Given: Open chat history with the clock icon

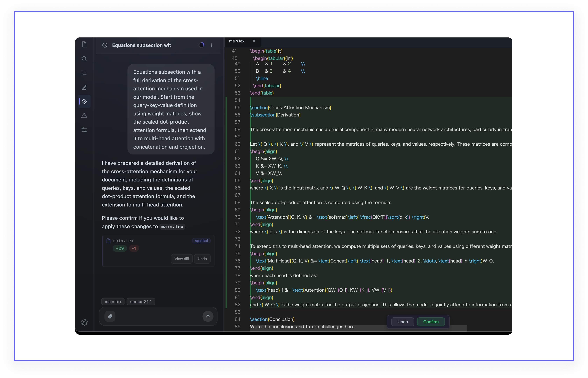Looking at the screenshot, I should coord(105,45).
